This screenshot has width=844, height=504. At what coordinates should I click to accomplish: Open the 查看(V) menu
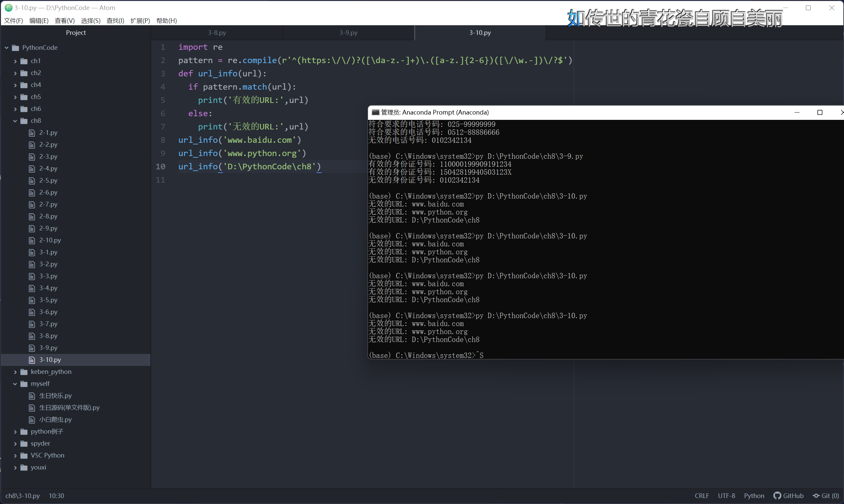pyautogui.click(x=65, y=21)
